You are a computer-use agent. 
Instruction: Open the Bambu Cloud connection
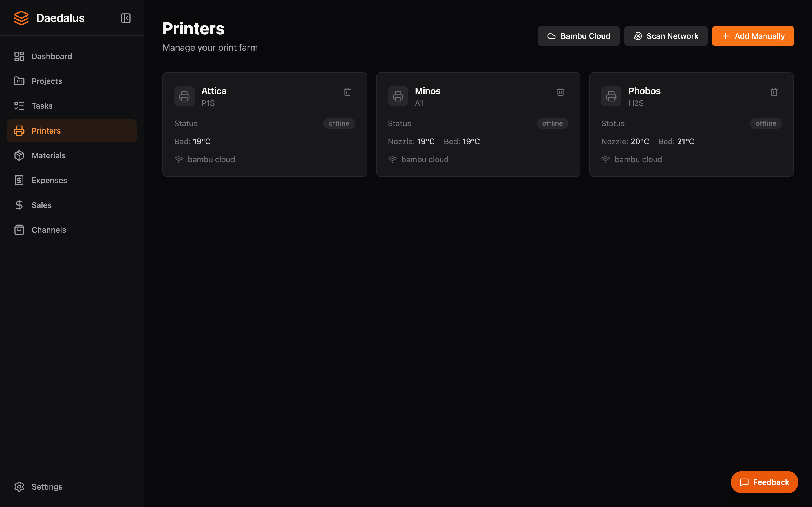(x=579, y=36)
